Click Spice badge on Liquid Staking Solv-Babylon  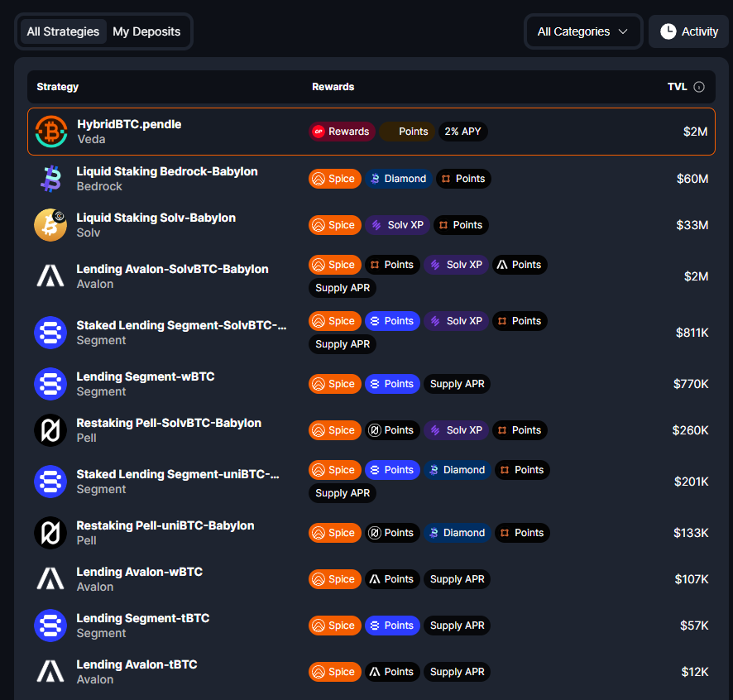335,225
